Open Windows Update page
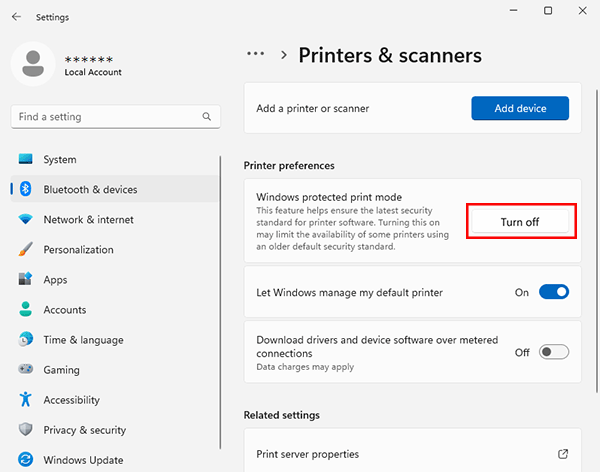Viewport: 600px width, 472px height. pos(83,460)
